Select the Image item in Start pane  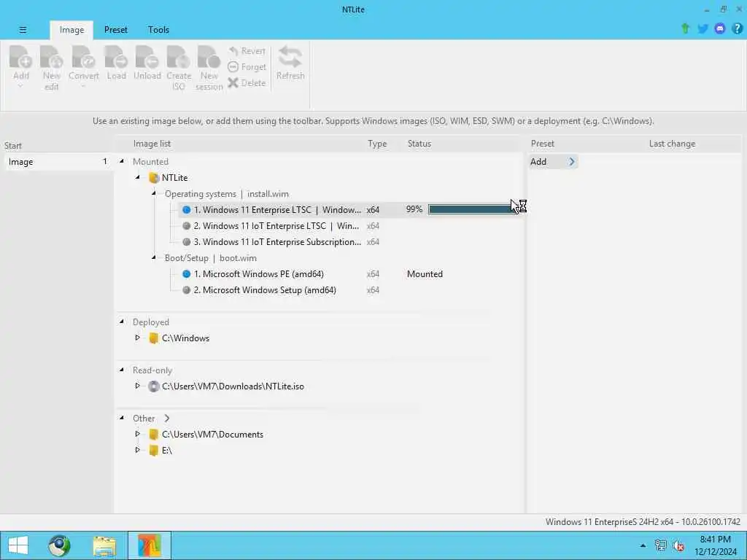click(58, 162)
